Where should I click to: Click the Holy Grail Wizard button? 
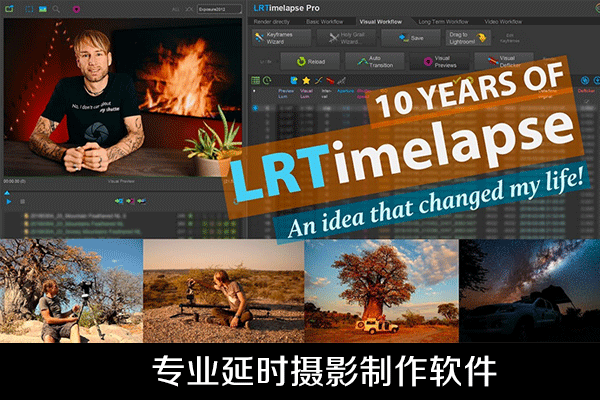347,38
